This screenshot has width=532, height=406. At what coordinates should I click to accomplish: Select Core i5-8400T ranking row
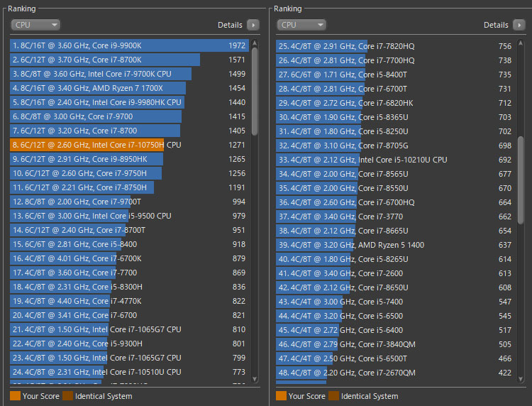tap(396, 75)
